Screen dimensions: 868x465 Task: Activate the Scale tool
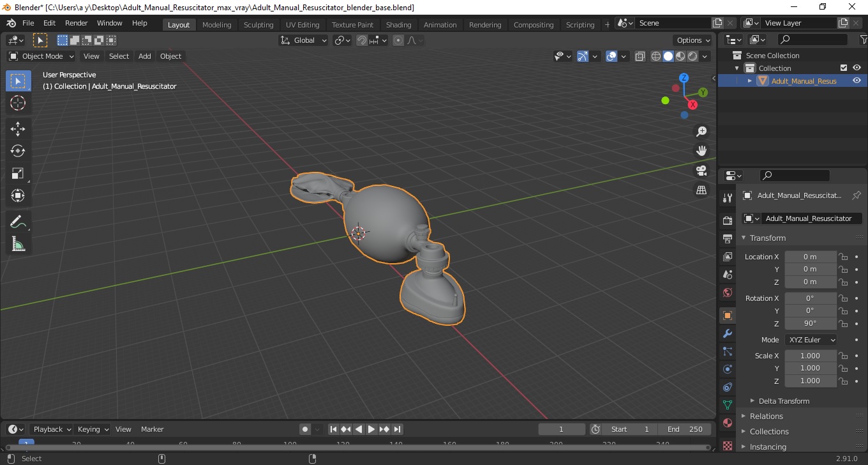pyautogui.click(x=18, y=173)
